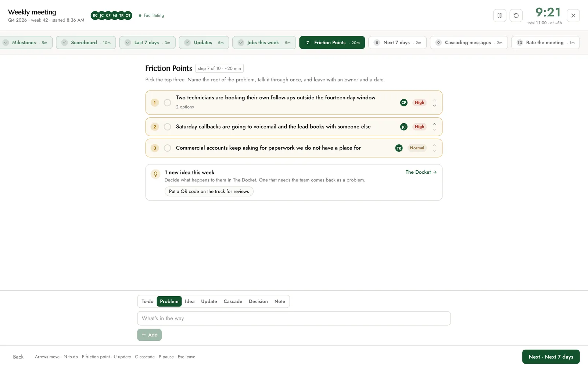Click the OT attendee avatar

pyautogui.click(x=128, y=15)
